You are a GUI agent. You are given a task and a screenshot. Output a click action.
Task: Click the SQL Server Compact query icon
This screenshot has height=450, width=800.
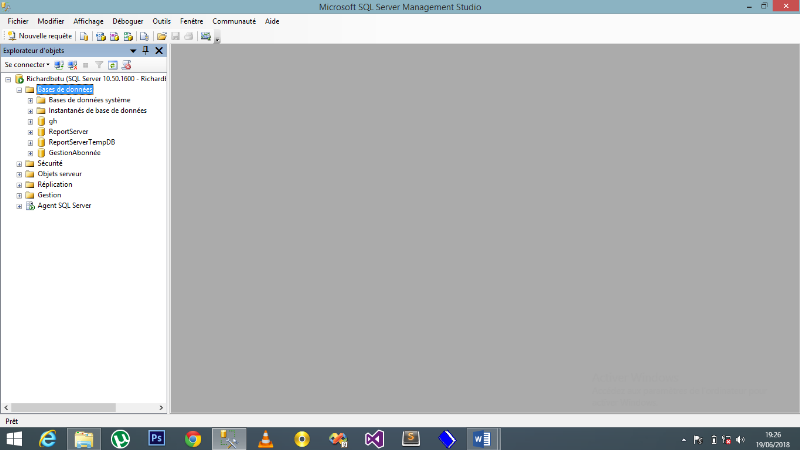click(x=144, y=36)
